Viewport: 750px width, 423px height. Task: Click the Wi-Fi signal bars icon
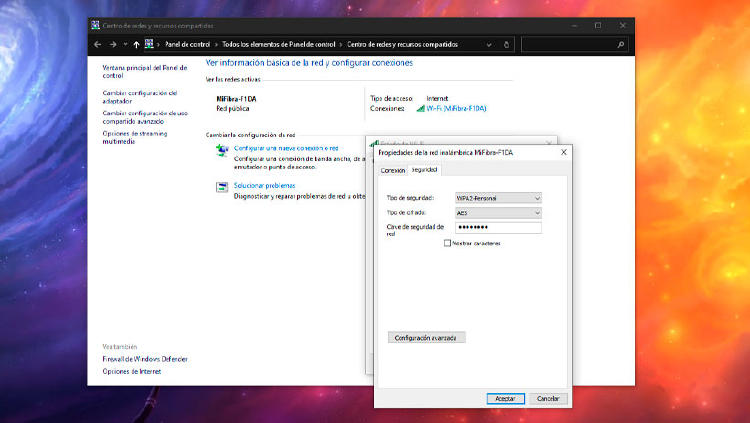(x=421, y=108)
